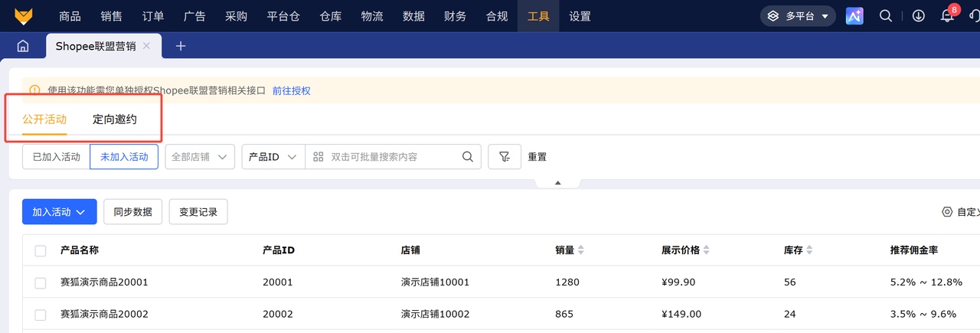Open the 产品ID search type dropdown

[x=273, y=156]
